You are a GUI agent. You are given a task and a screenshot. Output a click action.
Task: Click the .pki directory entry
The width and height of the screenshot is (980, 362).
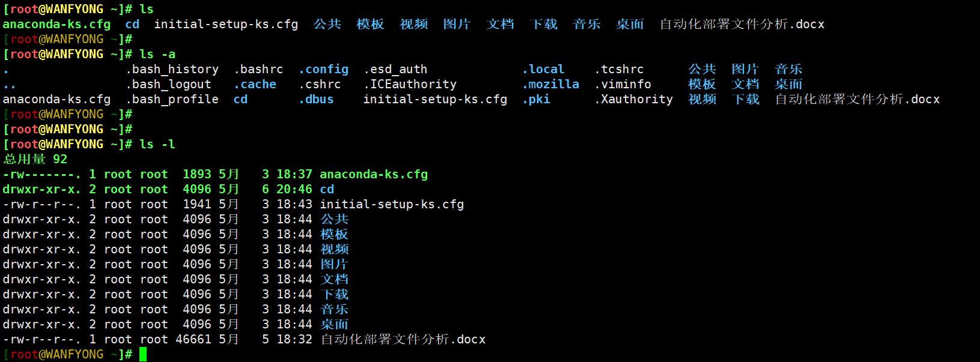click(x=536, y=100)
